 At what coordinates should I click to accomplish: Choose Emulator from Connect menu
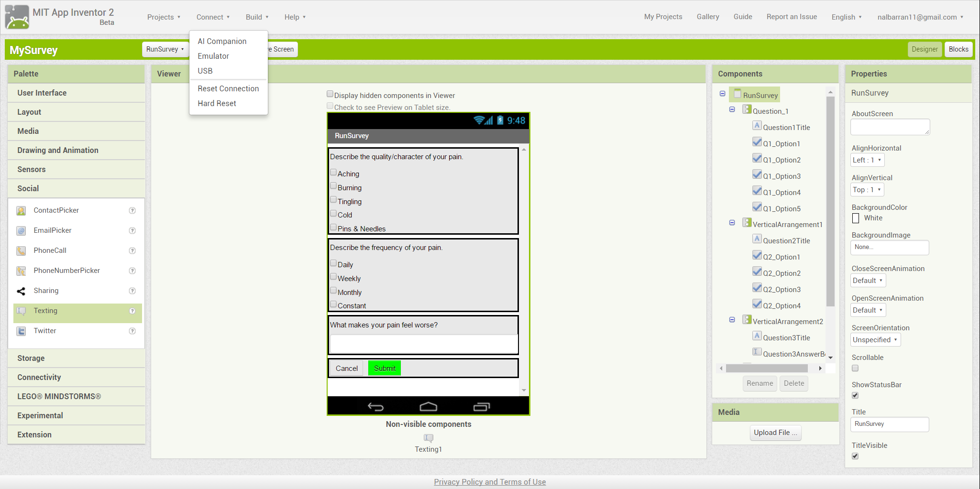(228, 56)
